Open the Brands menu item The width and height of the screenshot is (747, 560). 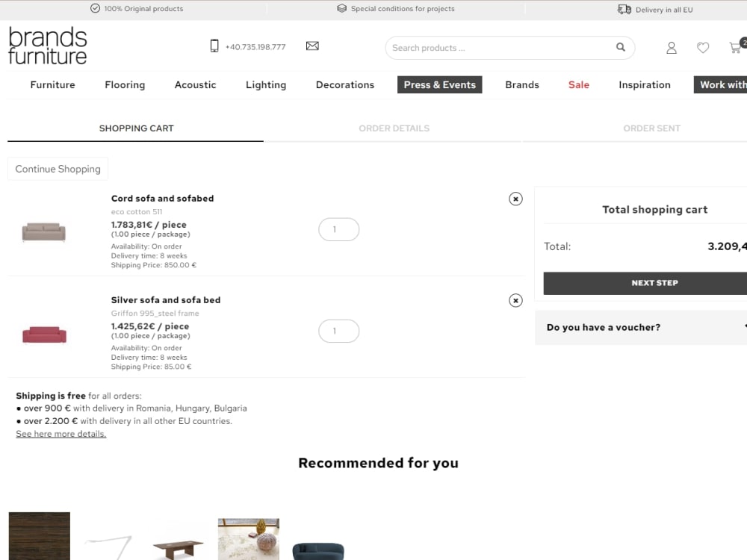click(522, 85)
